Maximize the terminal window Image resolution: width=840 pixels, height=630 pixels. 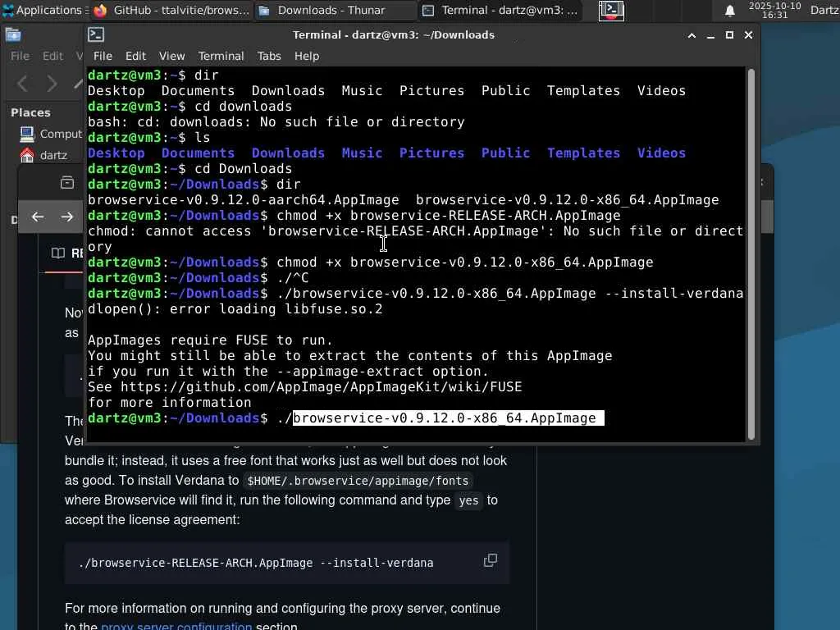coord(729,35)
